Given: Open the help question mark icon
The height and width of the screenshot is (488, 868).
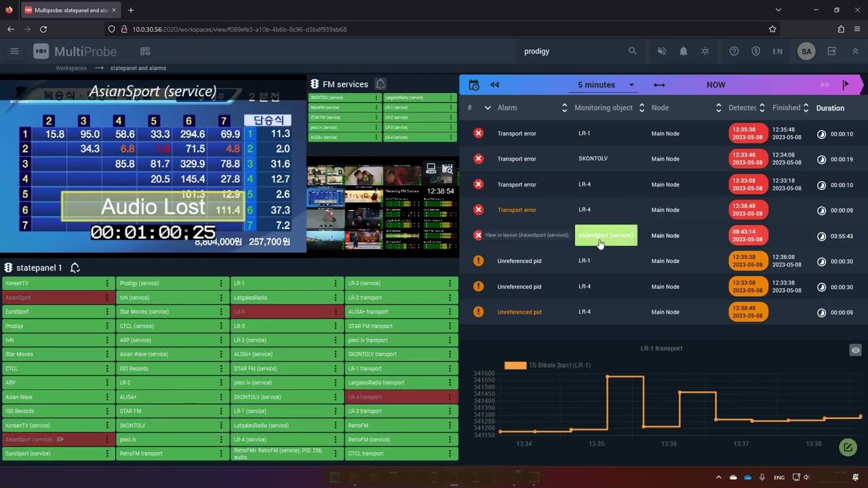Looking at the screenshot, I should click(x=734, y=52).
